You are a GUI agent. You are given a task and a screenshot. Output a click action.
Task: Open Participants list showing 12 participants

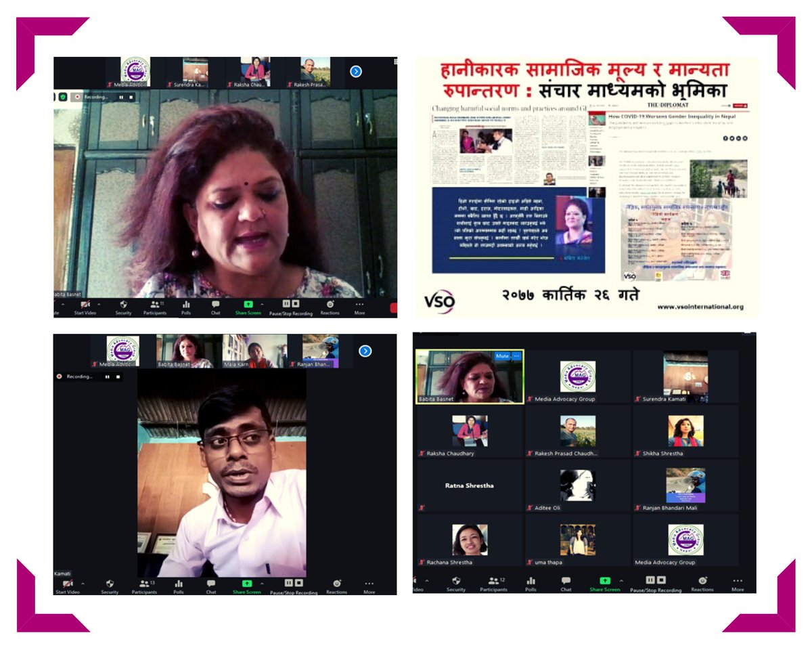[x=493, y=585]
